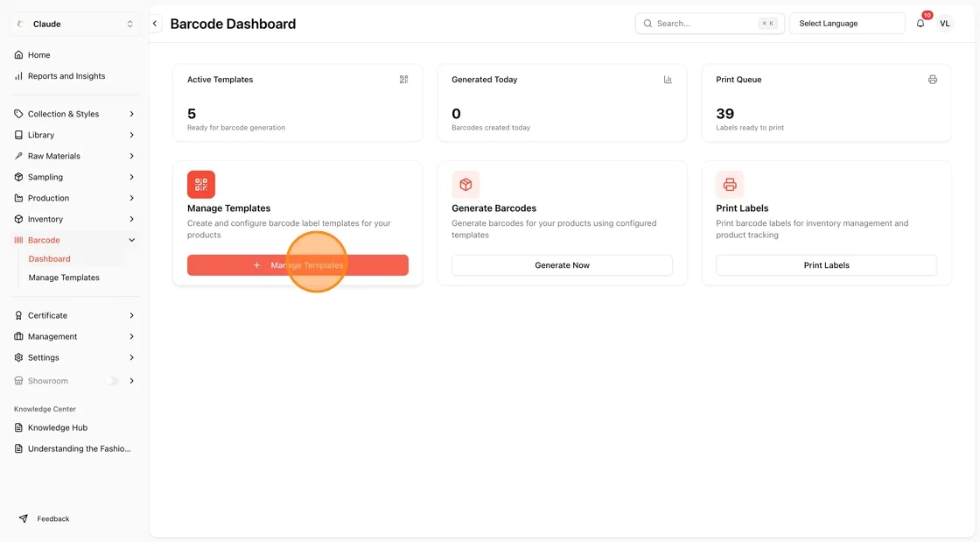The width and height of the screenshot is (980, 542).
Task: Click the Generated Today count 0
Action: 456,114
